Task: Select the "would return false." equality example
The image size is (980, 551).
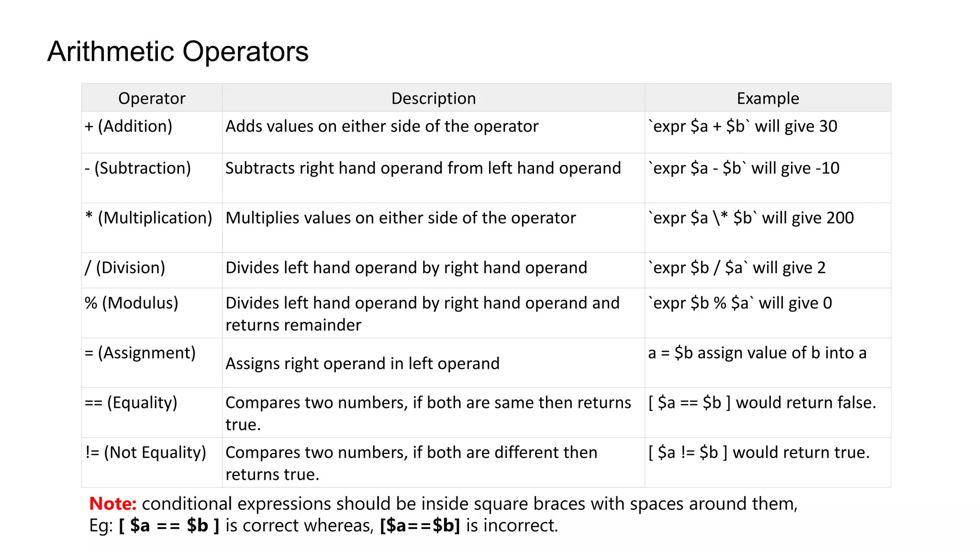Action: [806, 403]
